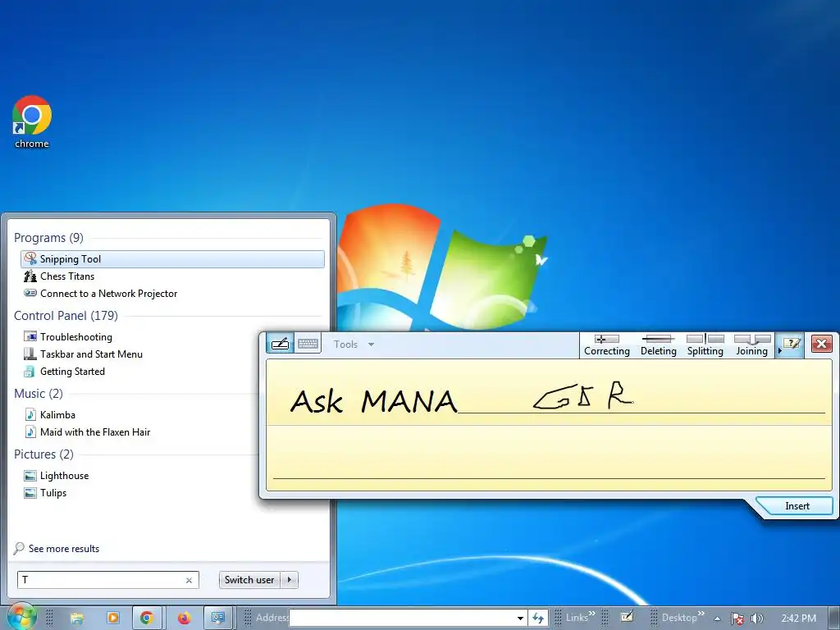Click the Control Panel (179) group header
The height and width of the screenshot is (630, 840).
66,316
